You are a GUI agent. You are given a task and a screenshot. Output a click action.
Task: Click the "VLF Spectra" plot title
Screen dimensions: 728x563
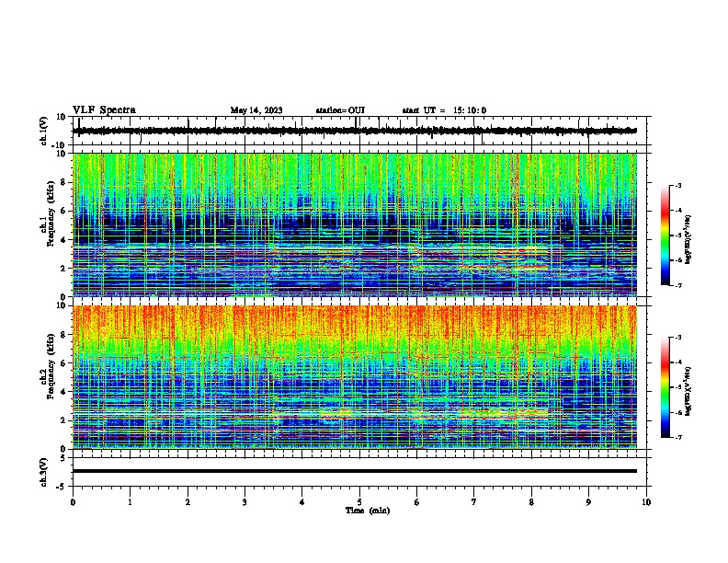point(104,109)
